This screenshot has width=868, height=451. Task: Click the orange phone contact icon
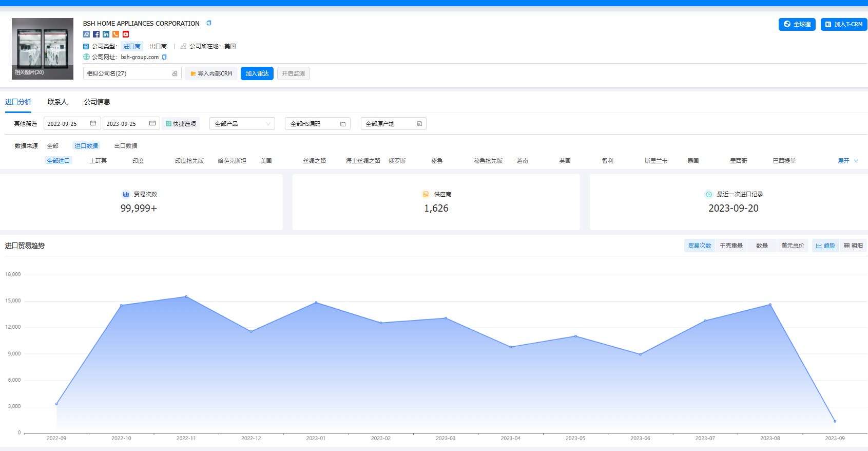115,34
